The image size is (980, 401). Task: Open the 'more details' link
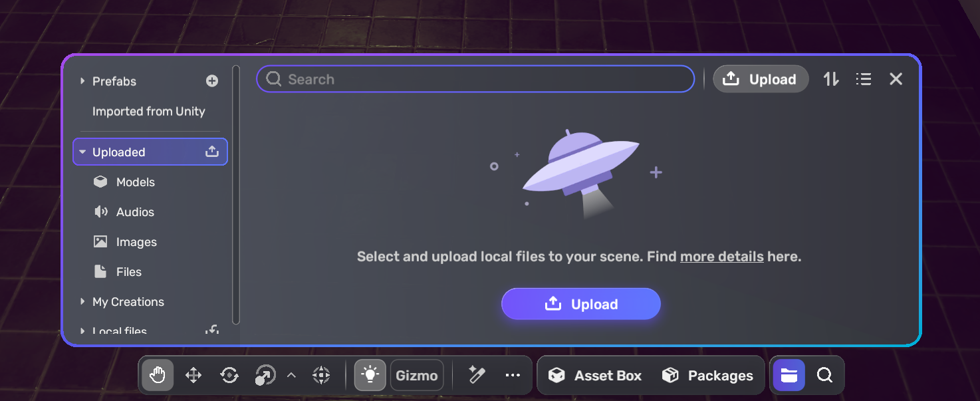(x=721, y=257)
